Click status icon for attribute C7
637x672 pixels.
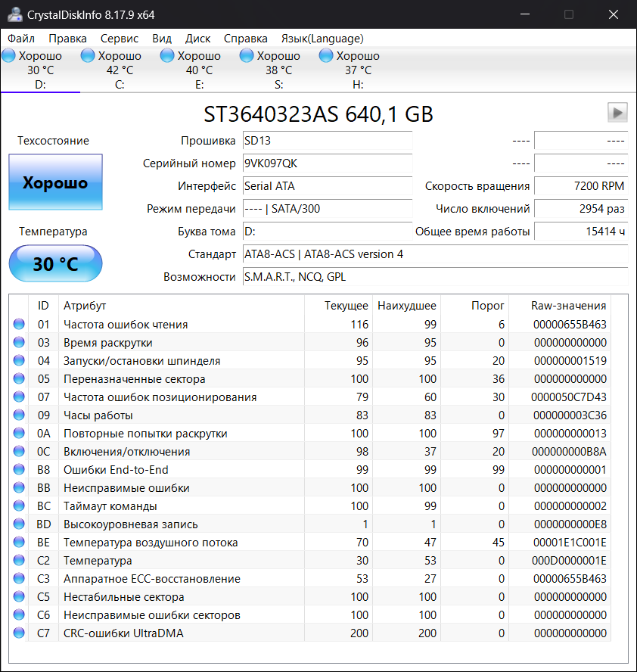(x=19, y=633)
